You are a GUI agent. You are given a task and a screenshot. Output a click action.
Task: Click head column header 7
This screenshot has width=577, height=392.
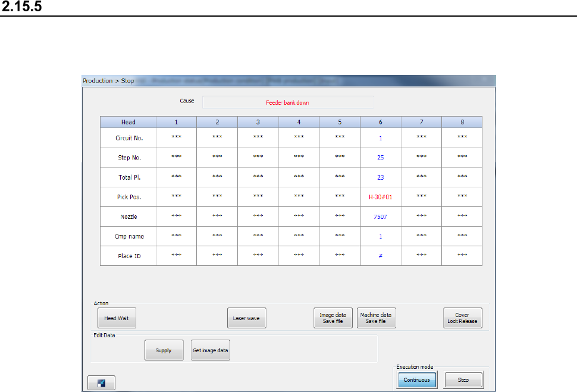(x=421, y=122)
